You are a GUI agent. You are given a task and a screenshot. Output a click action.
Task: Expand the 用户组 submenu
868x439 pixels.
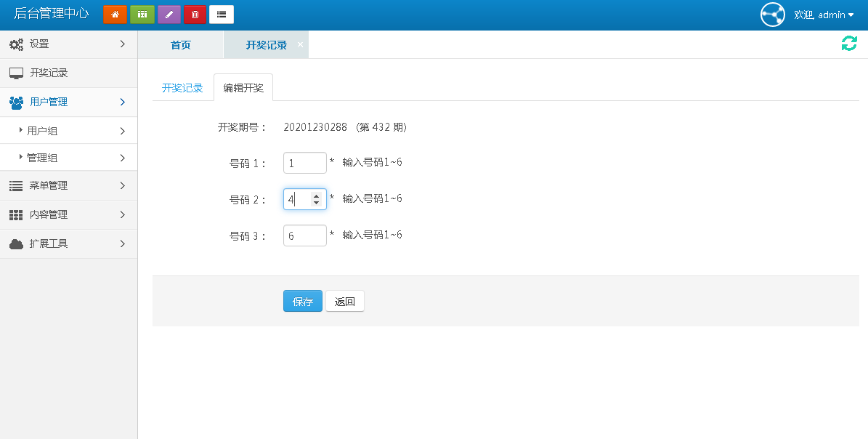pos(68,131)
